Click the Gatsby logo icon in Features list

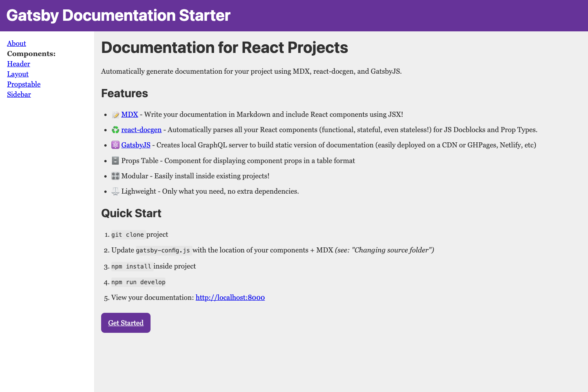tap(115, 145)
